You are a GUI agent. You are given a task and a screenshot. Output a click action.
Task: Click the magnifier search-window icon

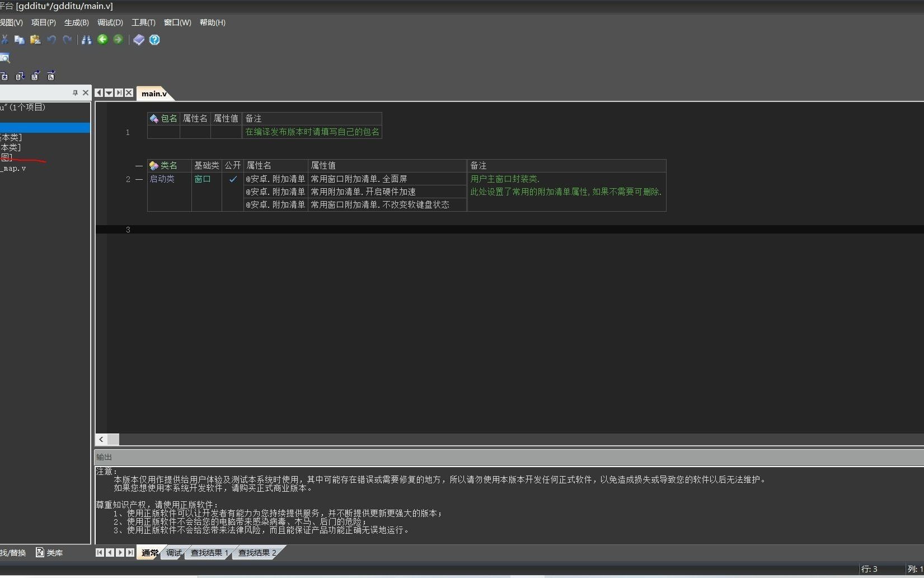click(x=5, y=58)
